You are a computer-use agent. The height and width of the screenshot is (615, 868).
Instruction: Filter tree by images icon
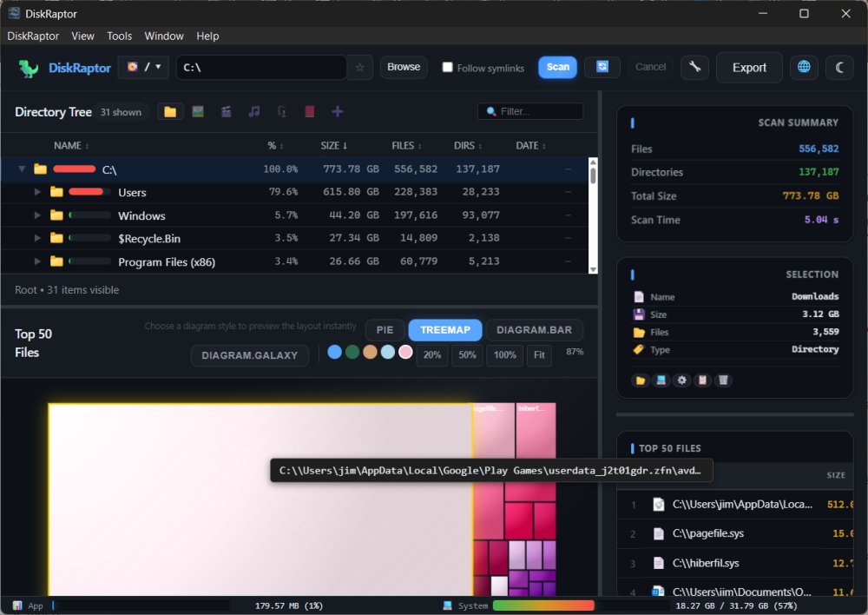click(x=198, y=112)
